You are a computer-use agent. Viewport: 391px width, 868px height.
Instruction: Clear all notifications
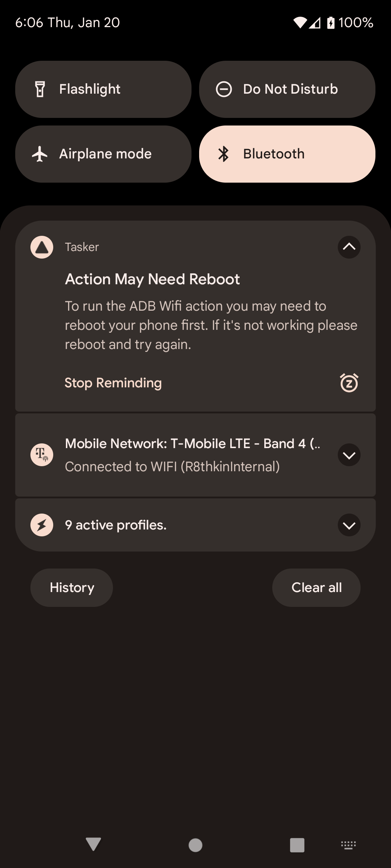[x=316, y=588]
